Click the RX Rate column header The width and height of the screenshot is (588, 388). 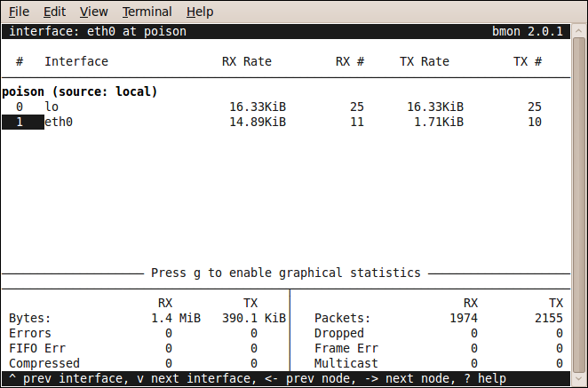click(247, 61)
